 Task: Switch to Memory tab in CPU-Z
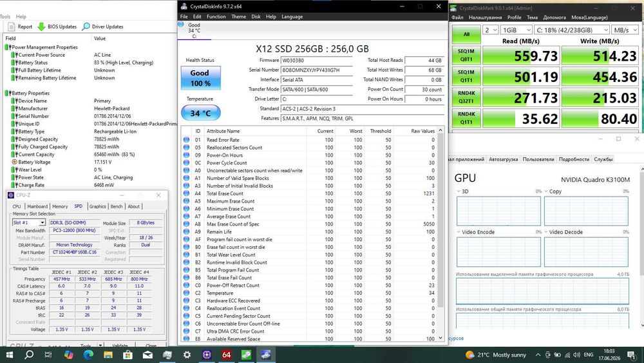[x=60, y=206]
